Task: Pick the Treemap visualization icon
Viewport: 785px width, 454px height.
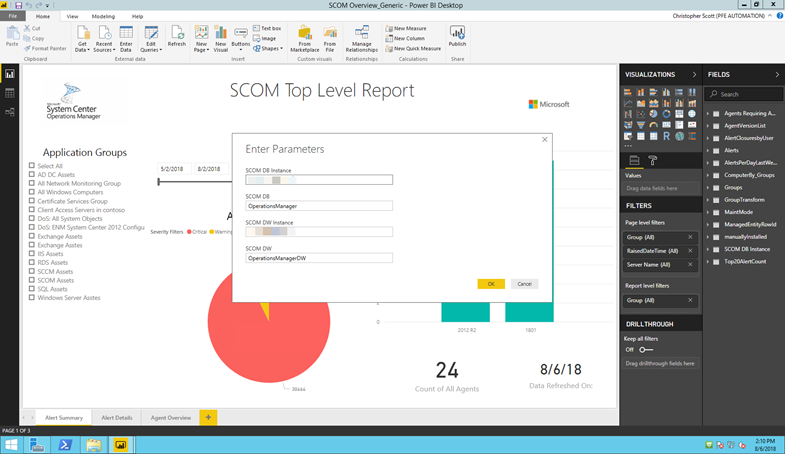Action: click(679, 114)
